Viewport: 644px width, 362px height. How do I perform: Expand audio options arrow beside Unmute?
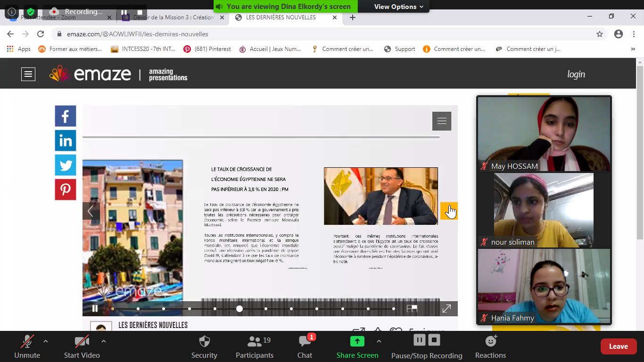pyautogui.click(x=46, y=341)
